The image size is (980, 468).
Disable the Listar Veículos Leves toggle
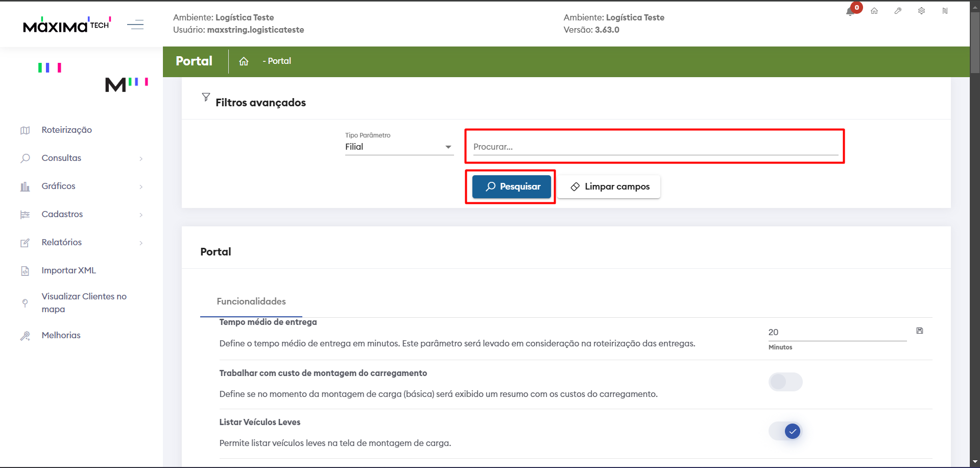click(x=785, y=431)
